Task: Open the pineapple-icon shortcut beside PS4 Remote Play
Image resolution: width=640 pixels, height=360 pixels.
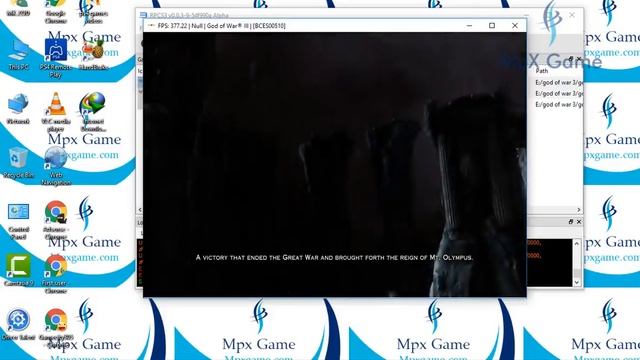Action: point(93,54)
